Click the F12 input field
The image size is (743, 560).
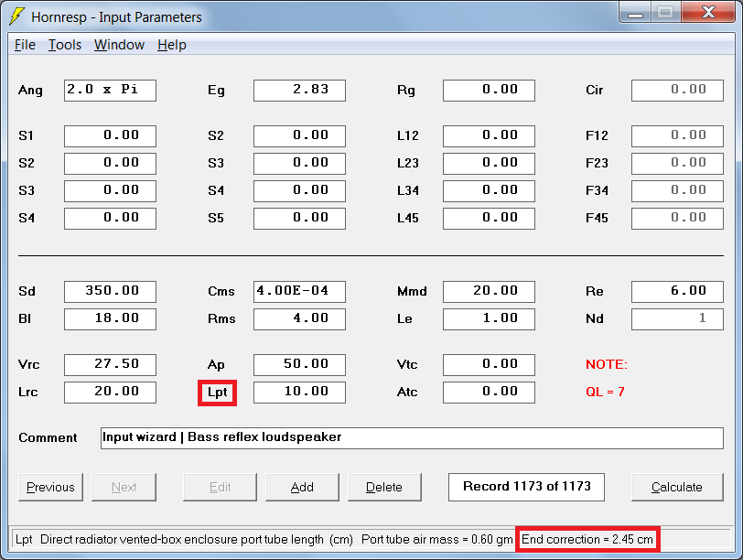pyautogui.click(x=678, y=136)
